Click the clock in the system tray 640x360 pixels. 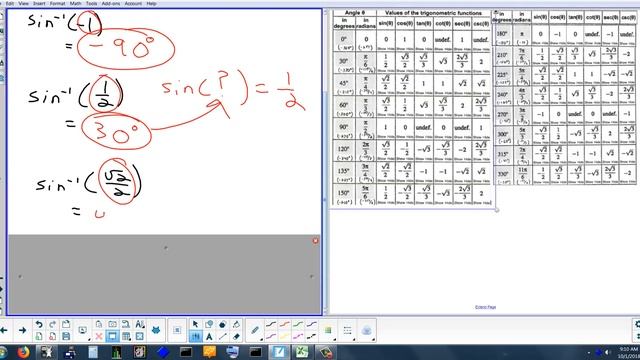[629, 352]
